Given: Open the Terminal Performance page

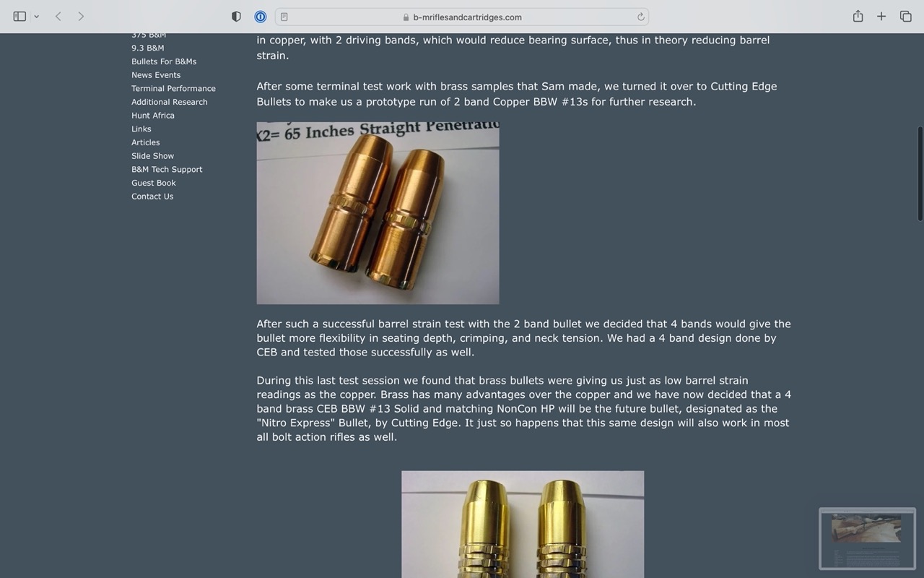Looking at the screenshot, I should coord(173,88).
